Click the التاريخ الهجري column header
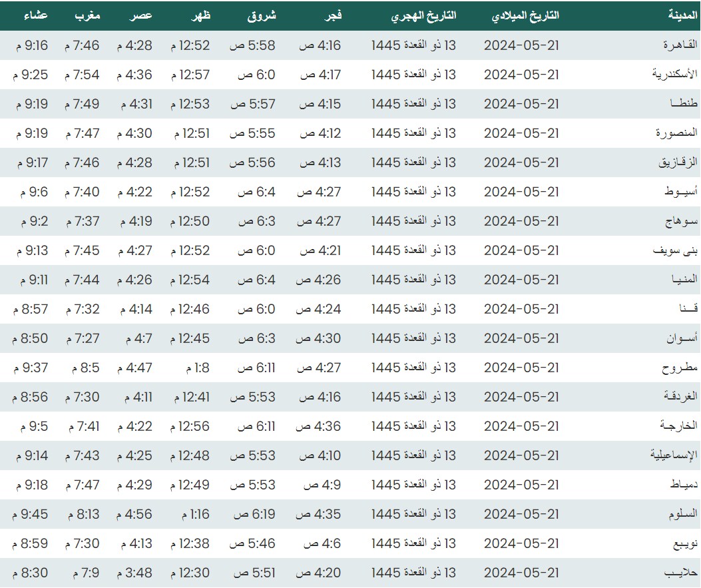The image size is (701, 588). click(423, 15)
